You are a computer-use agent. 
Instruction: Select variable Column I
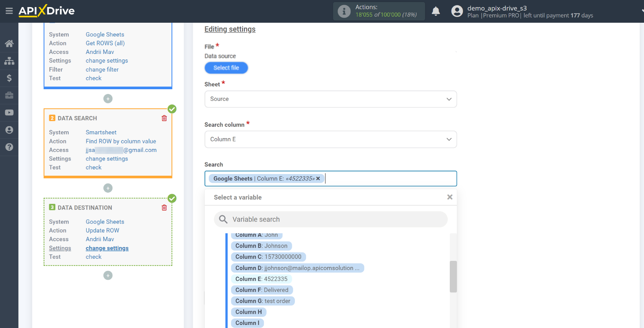pyautogui.click(x=247, y=323)
